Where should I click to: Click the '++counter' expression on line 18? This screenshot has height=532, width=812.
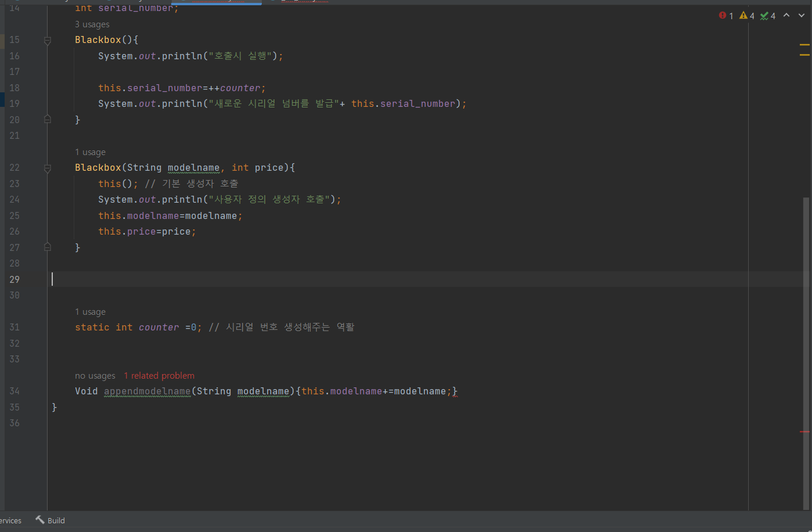point(234,88)
